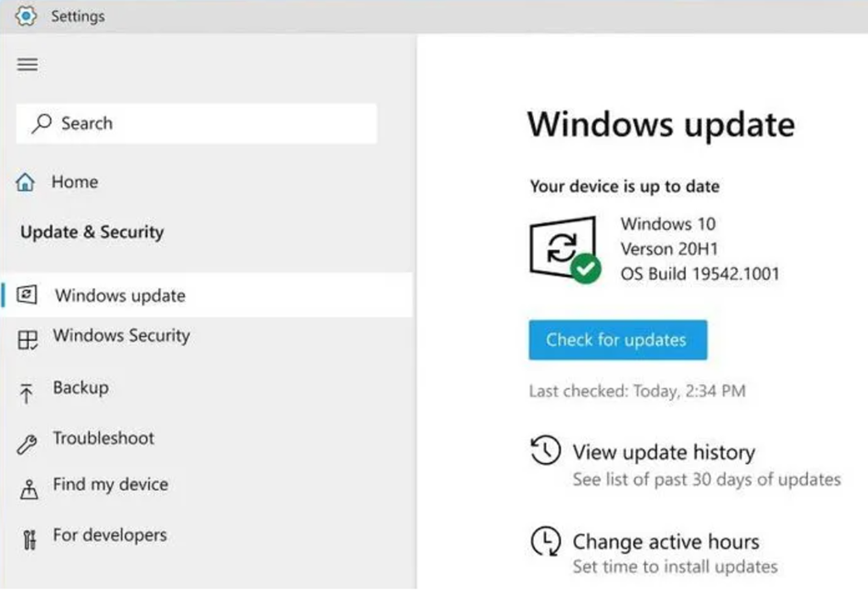This screenshot has width=868, height=592.
Task: Click the update history clock icon
Action: click(x=545, y=450)
